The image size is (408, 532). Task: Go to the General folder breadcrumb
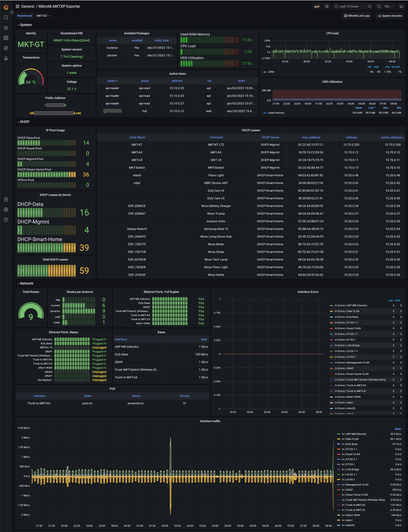27,7
